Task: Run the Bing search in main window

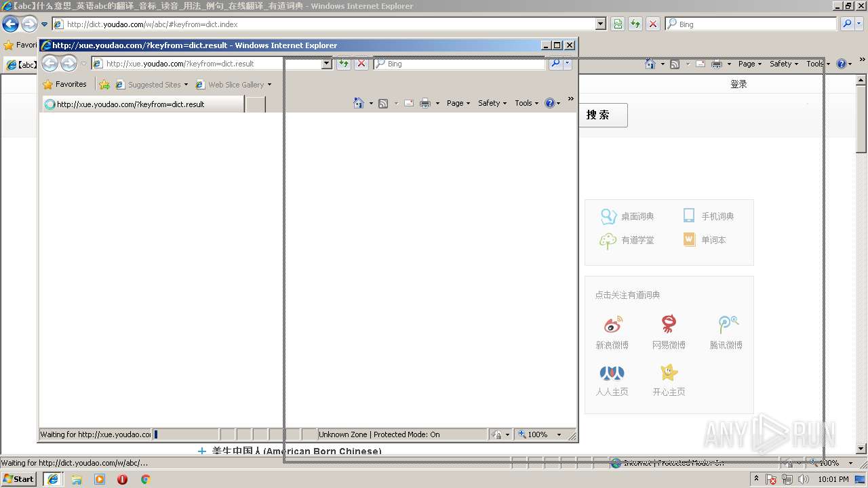Action: click(x=846, y=24)
